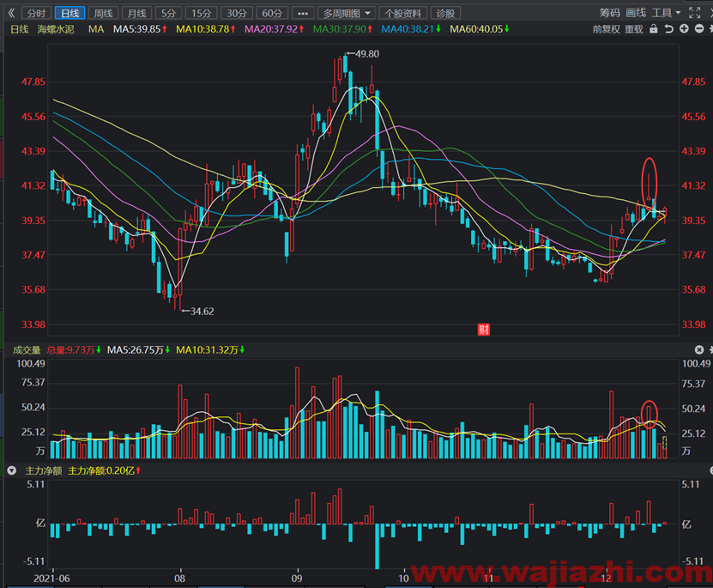Viewport: 713px width, 588px height.
Task: Open the 筹码 chip distribution panel
Action: point(609,13)
